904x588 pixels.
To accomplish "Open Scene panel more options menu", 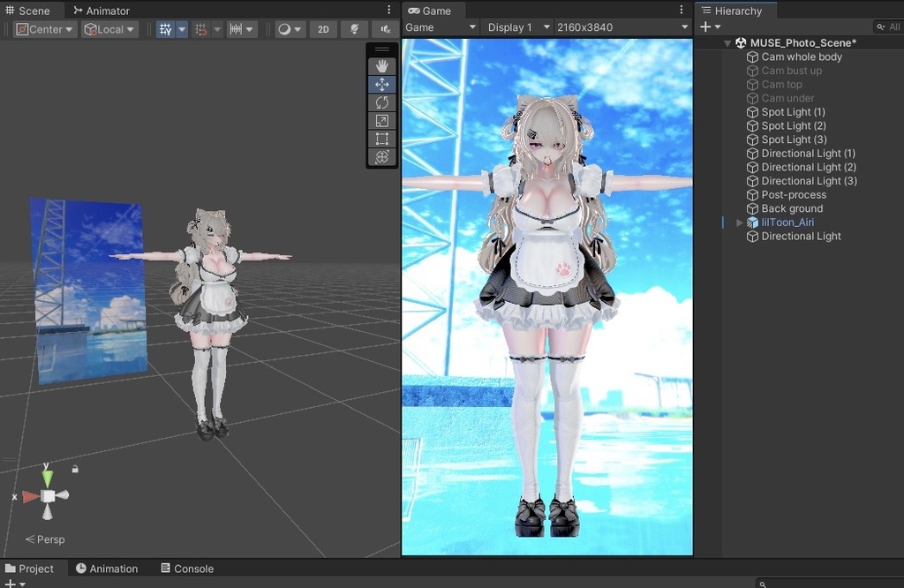I will pos(389,10).
